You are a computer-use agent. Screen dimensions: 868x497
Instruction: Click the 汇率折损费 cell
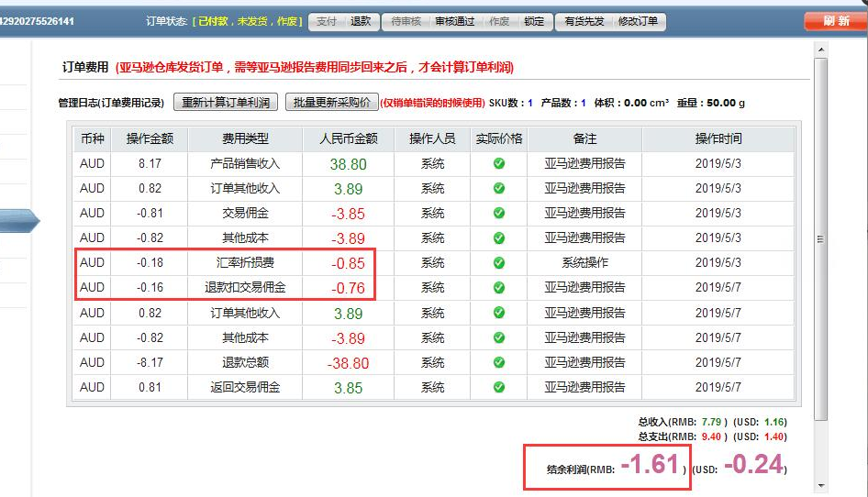click(245, 263)
